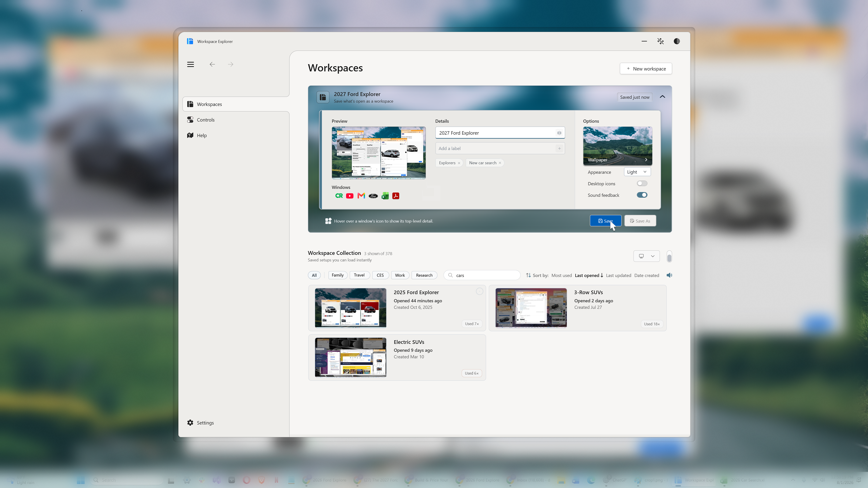Click the Consumer Reports window icon
The width and height of the screenshot is (868, 488).
tap(339, 196)
